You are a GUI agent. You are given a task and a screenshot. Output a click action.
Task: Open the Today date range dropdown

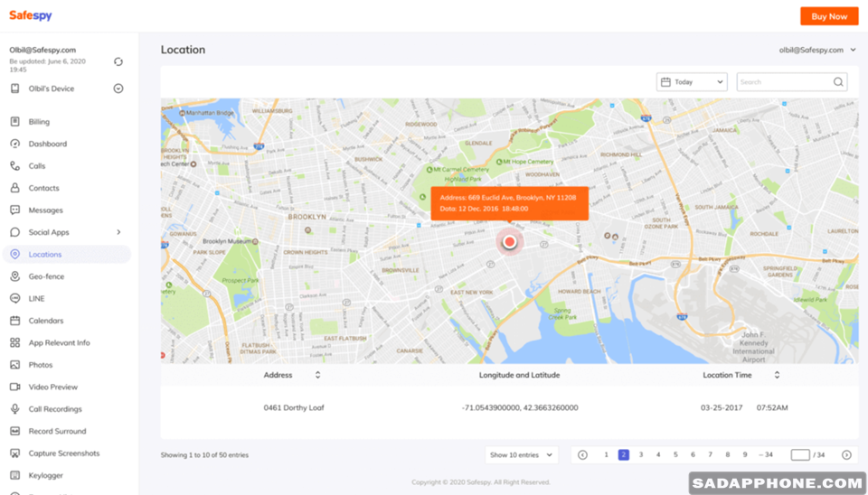point(692,82)
